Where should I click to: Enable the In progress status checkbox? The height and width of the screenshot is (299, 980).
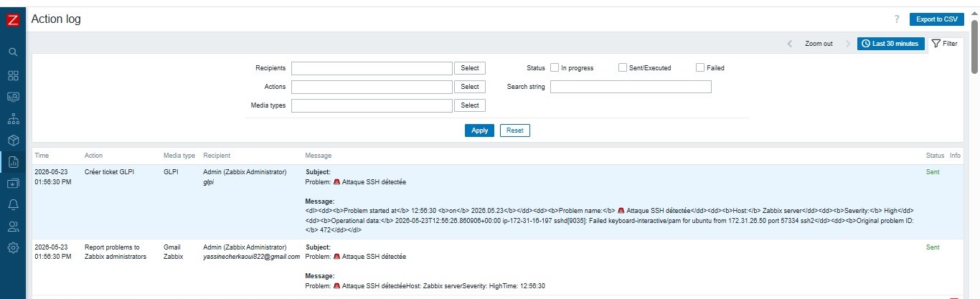[x=555, y=68]
